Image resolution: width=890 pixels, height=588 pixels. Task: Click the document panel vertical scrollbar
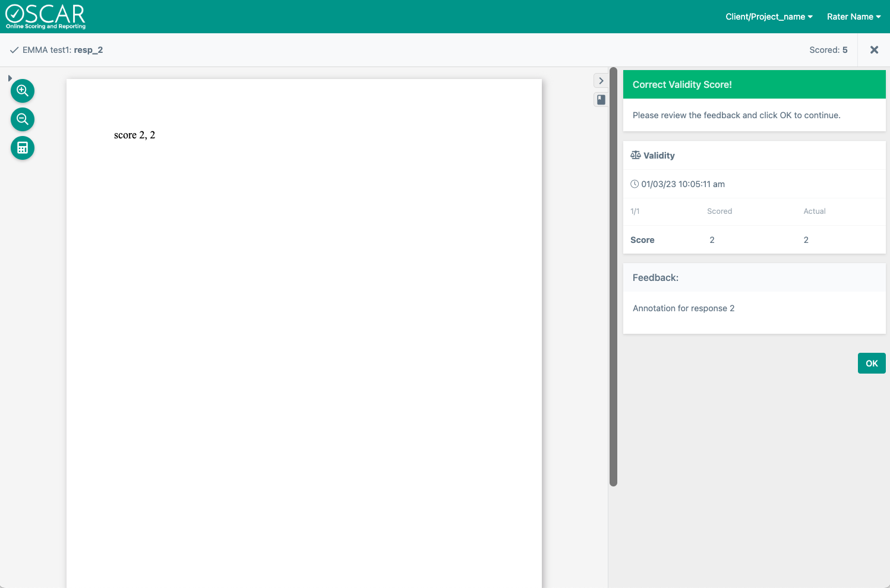point(613,277)
